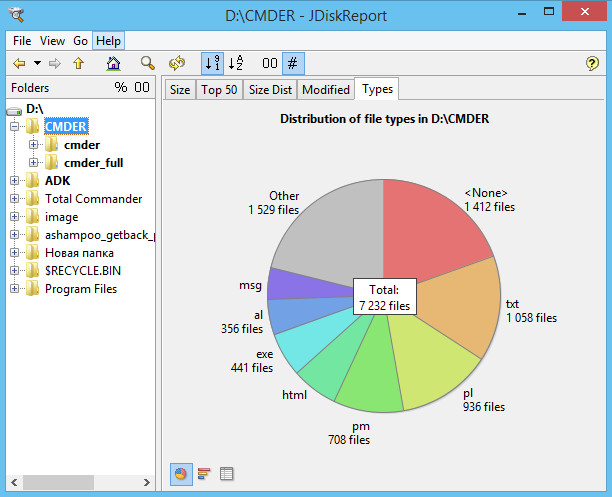Open the Back history dropdown arrow

point(37,63)
